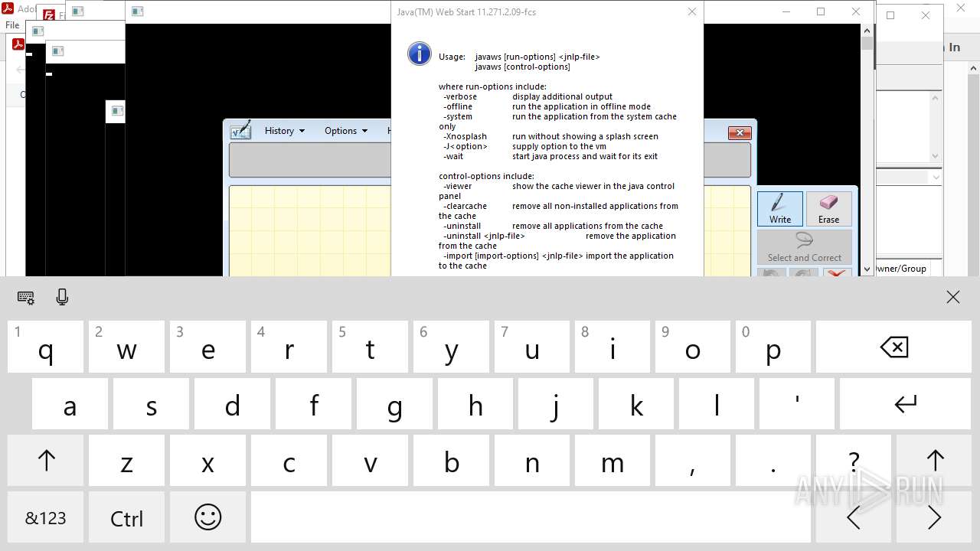Viewport: 980px width, 551px height.
Task: Tap the j key
Action: [x=556, y=404]
